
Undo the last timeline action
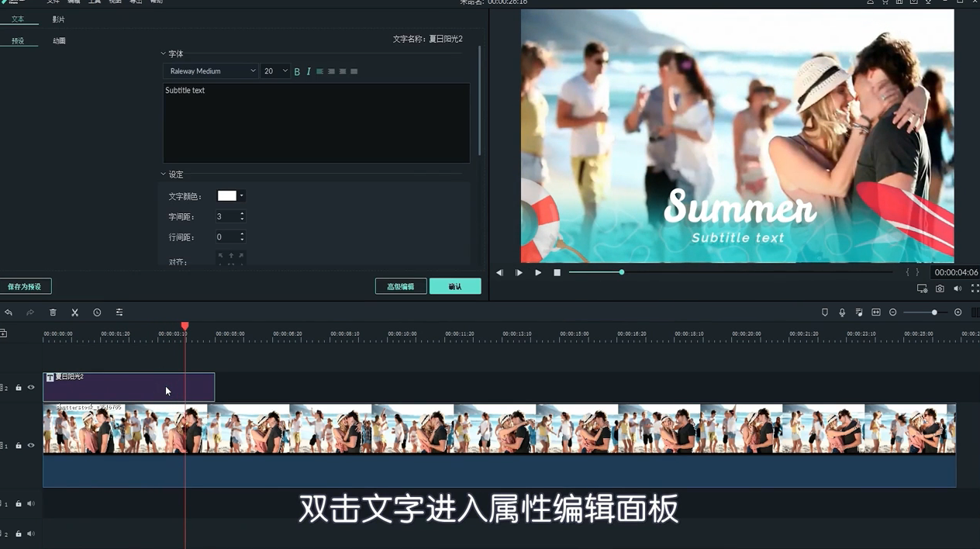point(9,312)
